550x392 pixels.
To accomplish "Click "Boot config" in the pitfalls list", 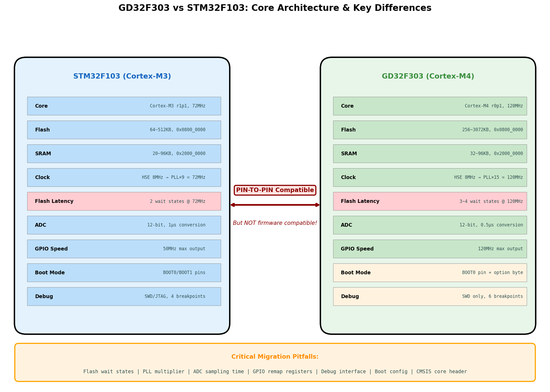I will (391, 372).
